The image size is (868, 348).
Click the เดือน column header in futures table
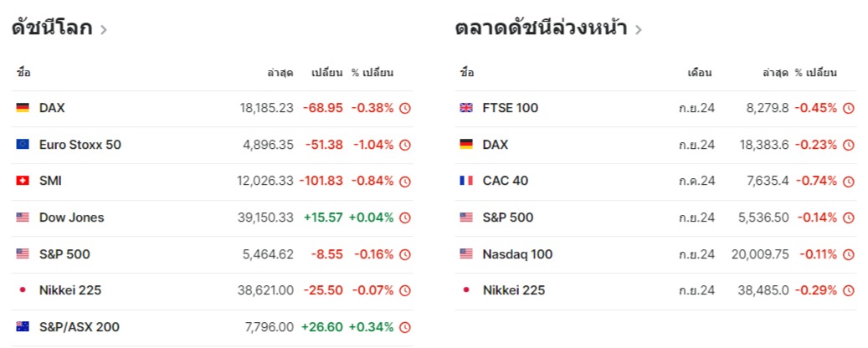(x=699, y=73)
